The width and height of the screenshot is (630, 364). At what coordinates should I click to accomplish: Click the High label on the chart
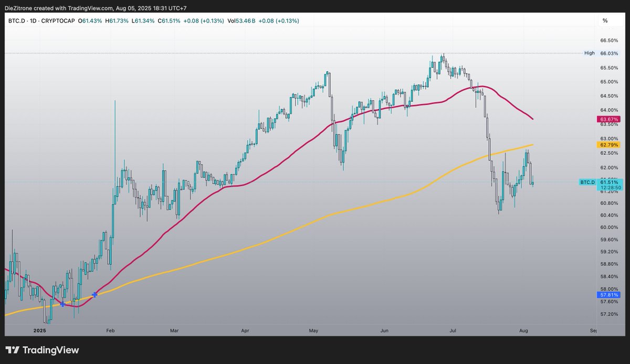coord(590,53)
